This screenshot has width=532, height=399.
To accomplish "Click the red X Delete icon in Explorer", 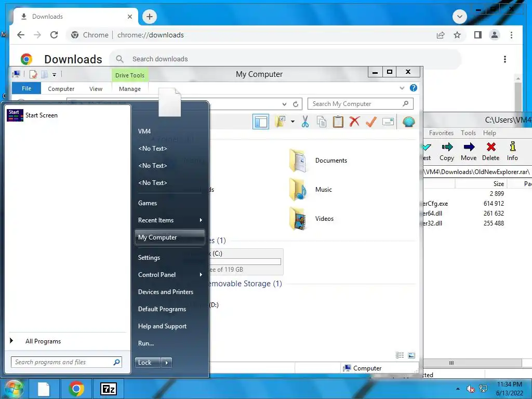I will click(354, 122).
